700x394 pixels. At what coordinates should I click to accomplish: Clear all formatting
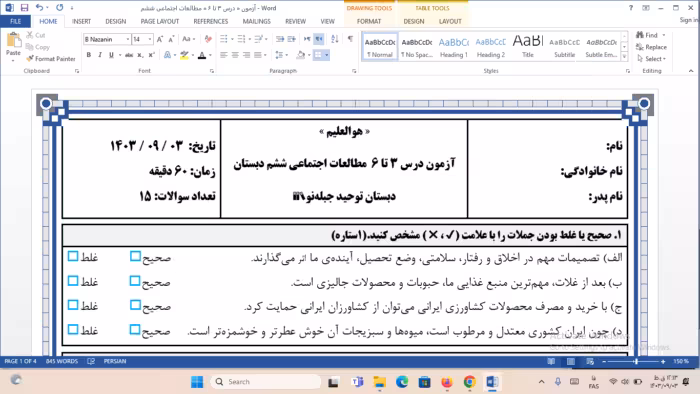click(x=208, y=39)
